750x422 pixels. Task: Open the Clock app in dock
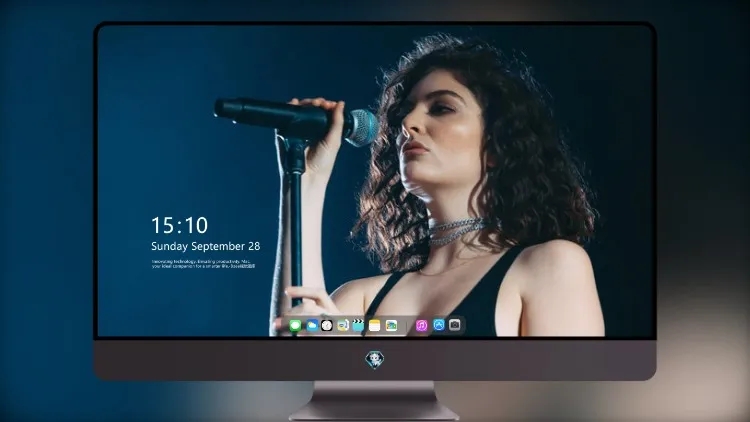[327, 325]
